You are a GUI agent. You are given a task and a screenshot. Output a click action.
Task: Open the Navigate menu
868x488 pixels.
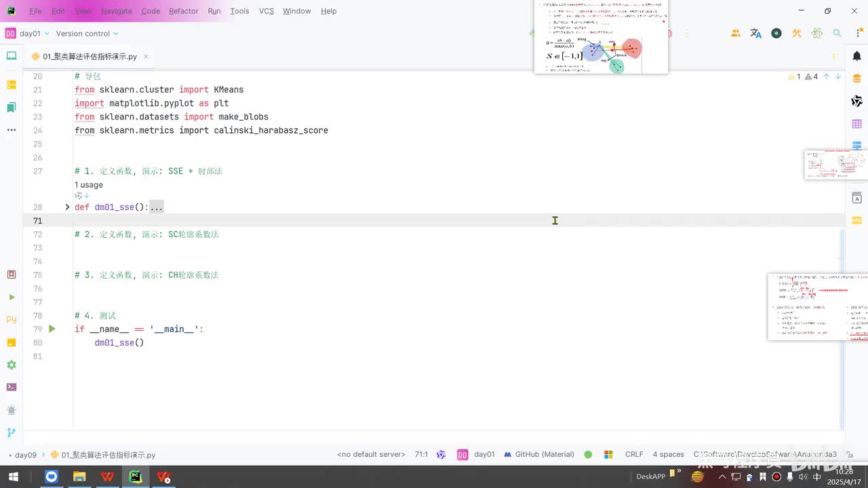coord(117,11)
